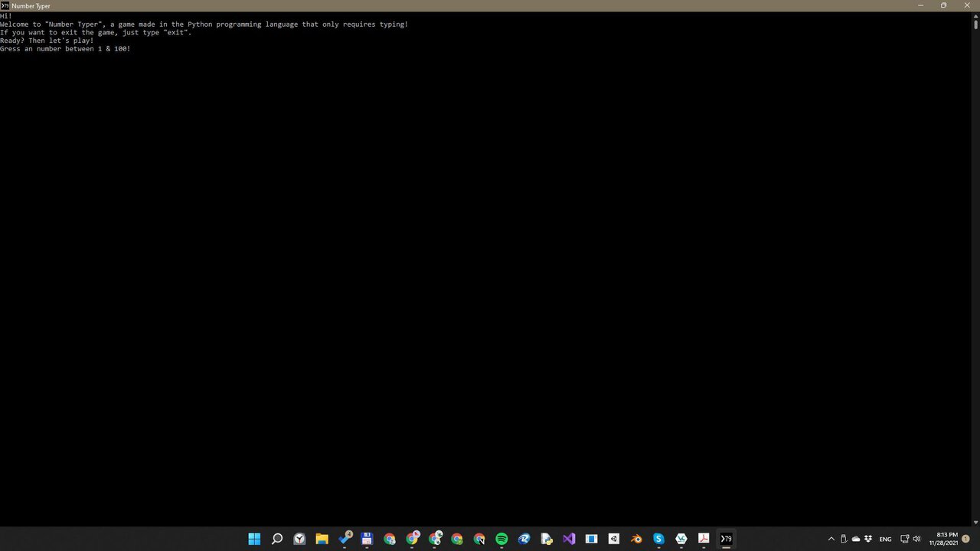Open File Explorer folder icon
980x551 pixels.
coord(322,539)
